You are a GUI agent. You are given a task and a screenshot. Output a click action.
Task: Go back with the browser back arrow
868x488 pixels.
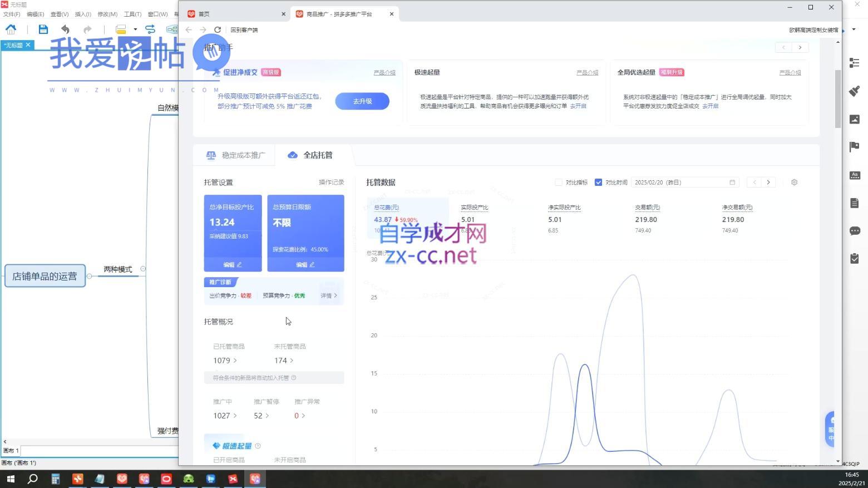[x=189, y=29]
